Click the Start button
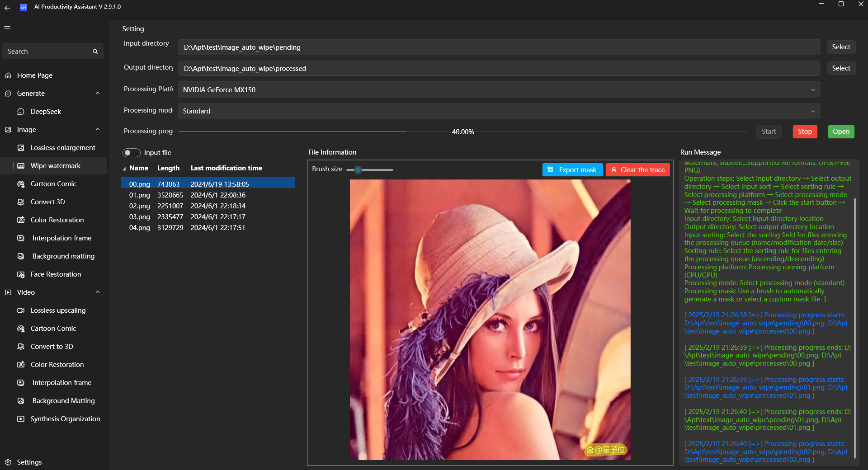868x470 pixels. pos(769,132)
